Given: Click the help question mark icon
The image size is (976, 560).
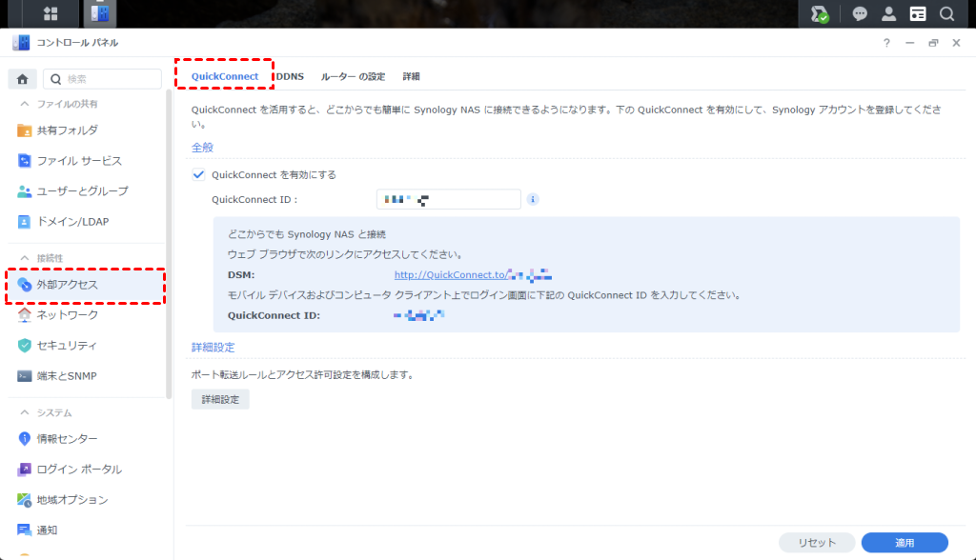Looking at the screenshot, I should (886, 43).
